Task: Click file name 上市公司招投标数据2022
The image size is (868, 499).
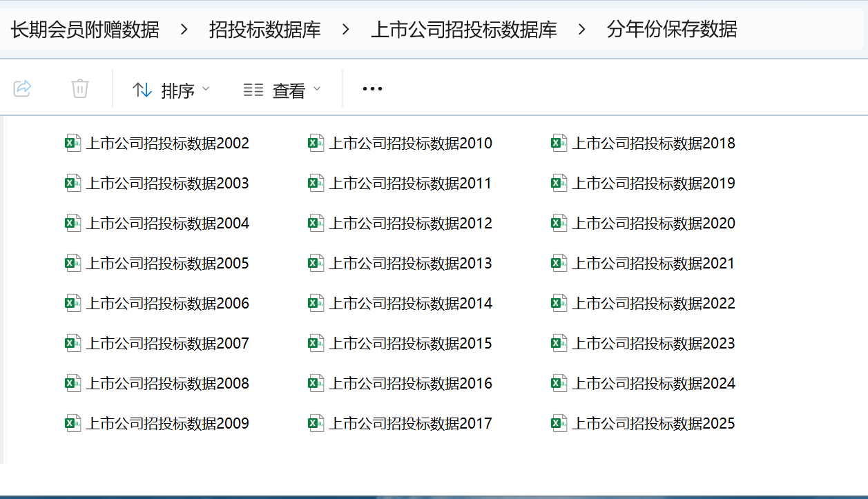Action: 654,303
